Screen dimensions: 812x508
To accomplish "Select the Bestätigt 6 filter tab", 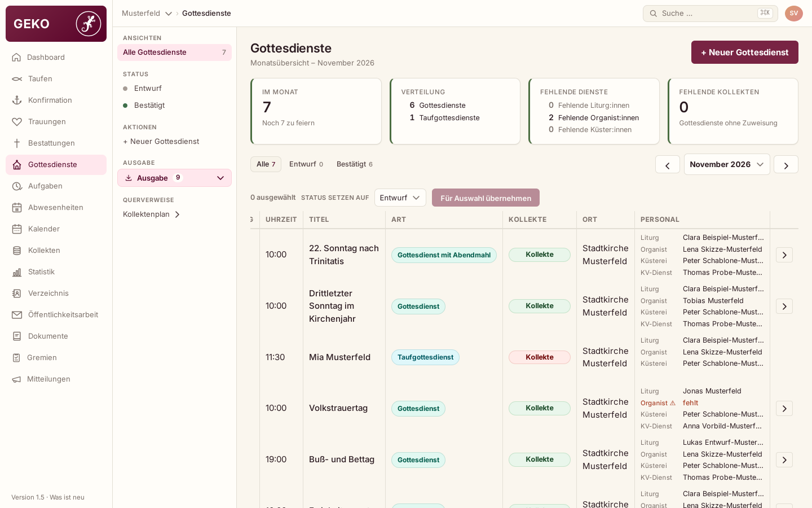I will pyautogui.click(x=355, y=164).
